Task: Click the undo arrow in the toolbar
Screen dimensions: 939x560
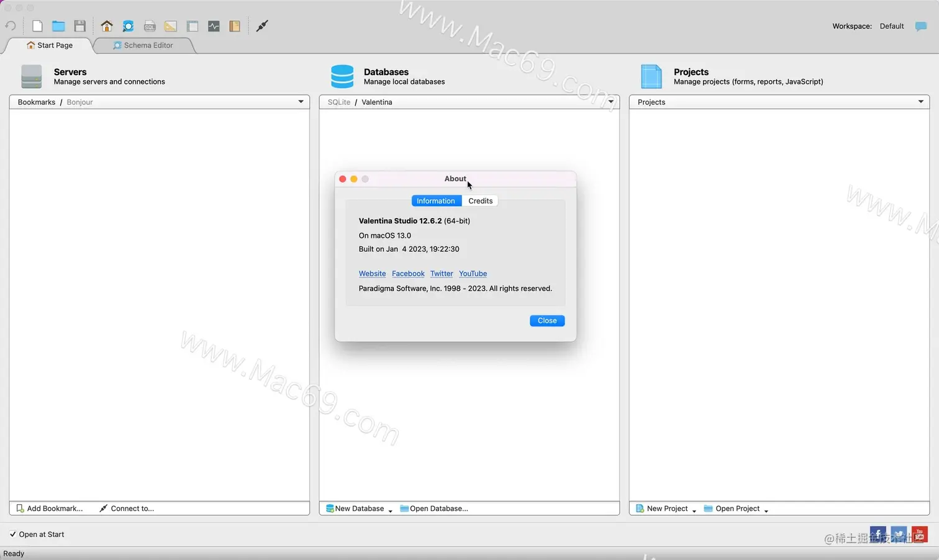Action: pos(11,26)
